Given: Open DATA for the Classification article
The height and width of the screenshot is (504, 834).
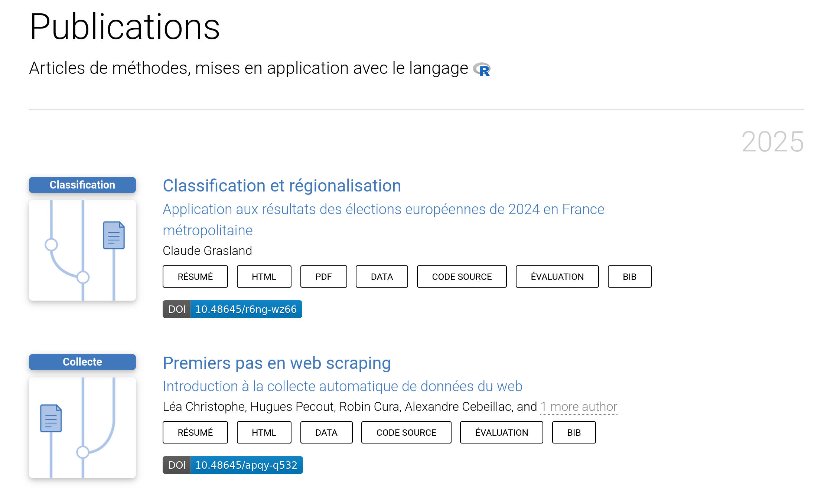Looking at the screenshot, I should pos(382,276).
